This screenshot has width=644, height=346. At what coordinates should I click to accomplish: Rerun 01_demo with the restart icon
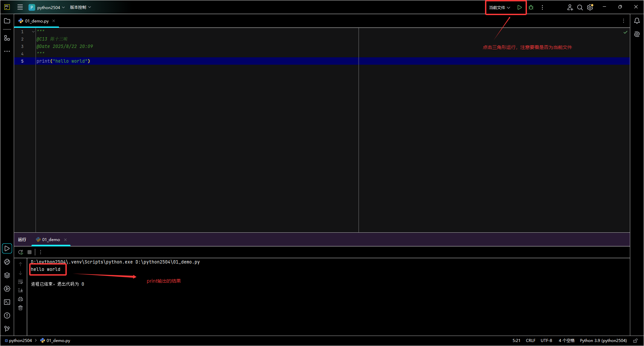coord(20,252)
